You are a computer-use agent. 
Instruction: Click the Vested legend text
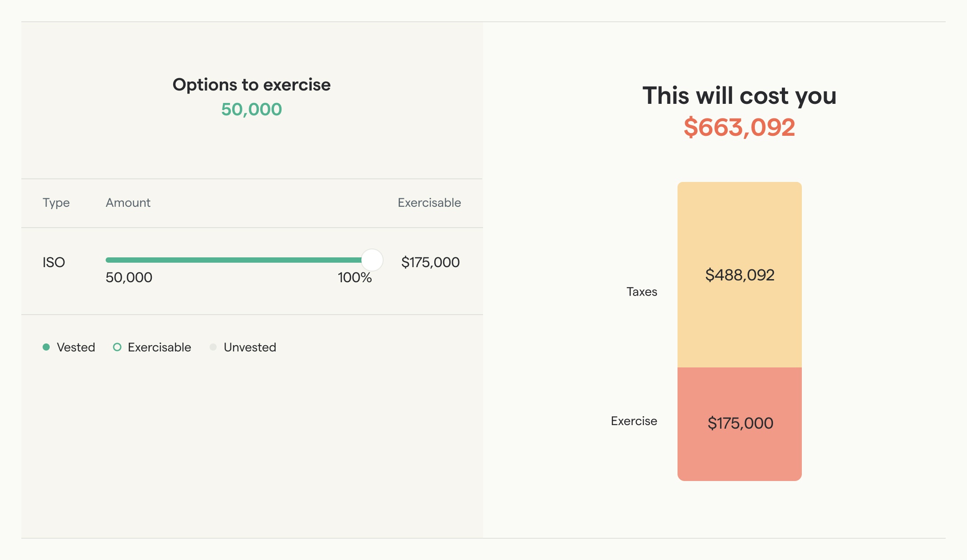point(76,347)
